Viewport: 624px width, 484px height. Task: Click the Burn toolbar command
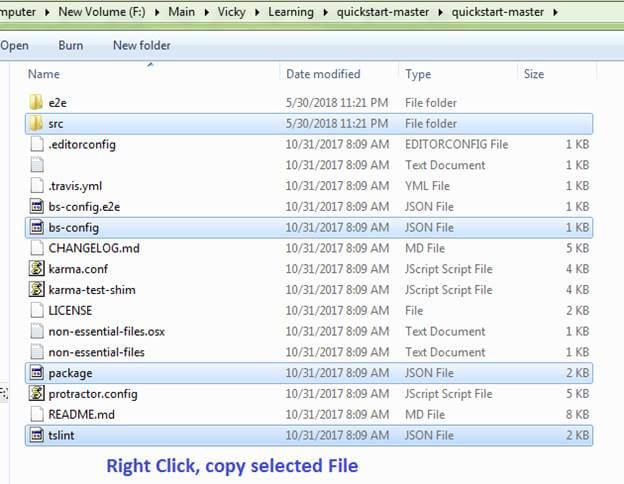coord(71,45)
